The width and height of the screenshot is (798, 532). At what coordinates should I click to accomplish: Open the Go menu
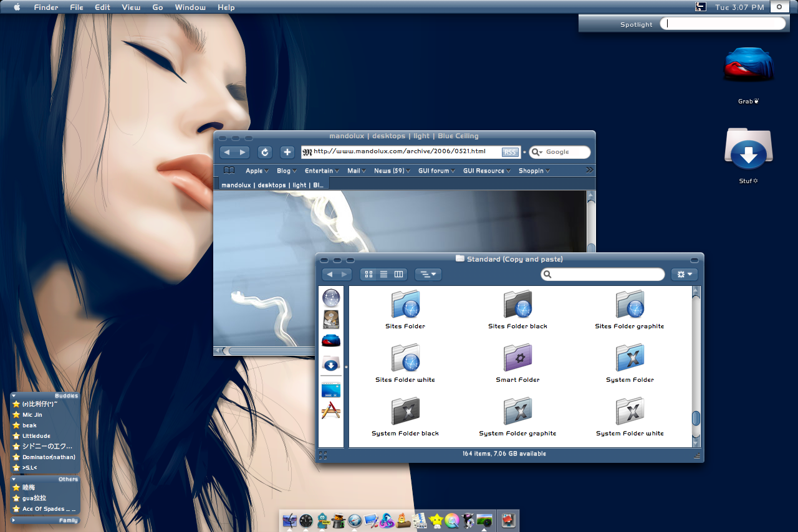click(158, 7)
